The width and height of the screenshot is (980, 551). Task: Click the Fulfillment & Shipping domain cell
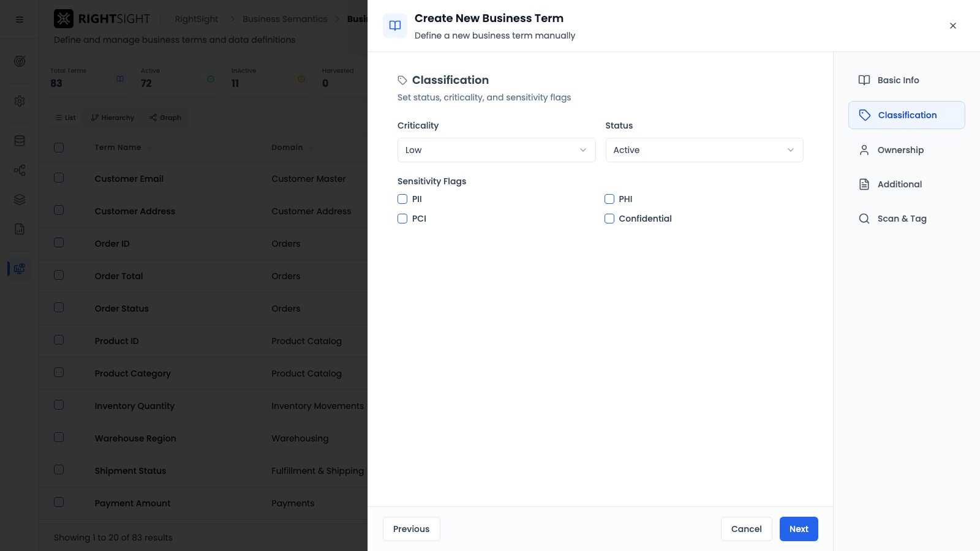317,471
